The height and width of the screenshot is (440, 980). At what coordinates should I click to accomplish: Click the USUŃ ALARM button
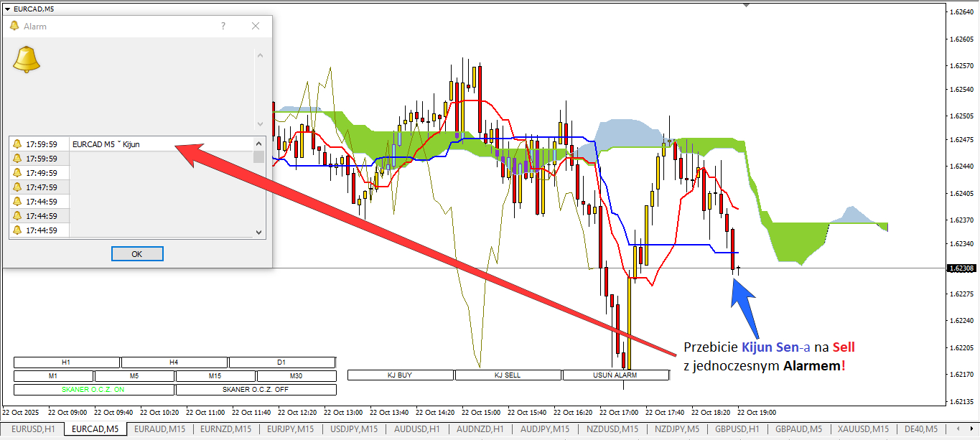point(615,375)
